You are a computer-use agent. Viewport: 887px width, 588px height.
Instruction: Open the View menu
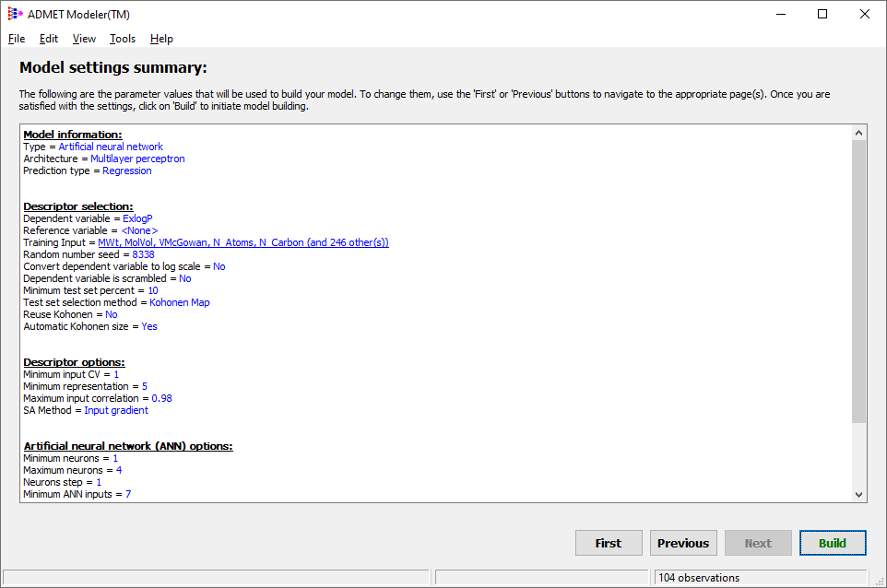84,39
